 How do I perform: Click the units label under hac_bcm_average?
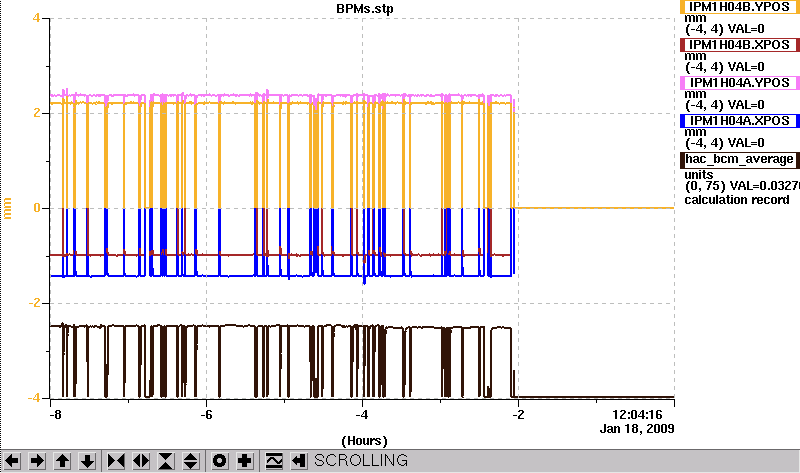tap(699, 175)
